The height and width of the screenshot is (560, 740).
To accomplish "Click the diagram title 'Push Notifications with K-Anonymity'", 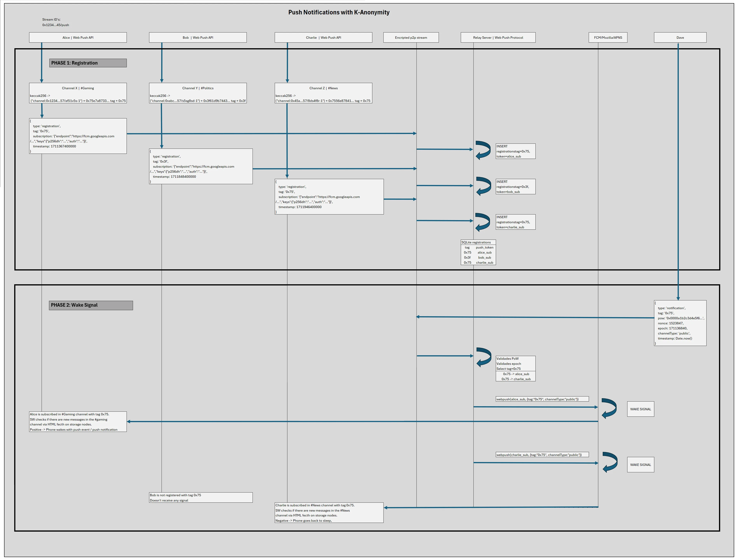I will click(339, 12).
